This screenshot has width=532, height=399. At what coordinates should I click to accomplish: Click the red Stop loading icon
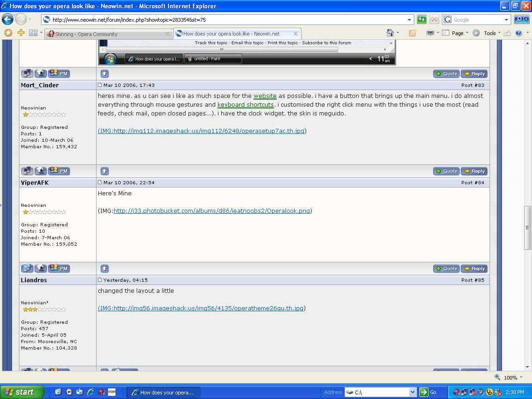click(x=434, y=19)
